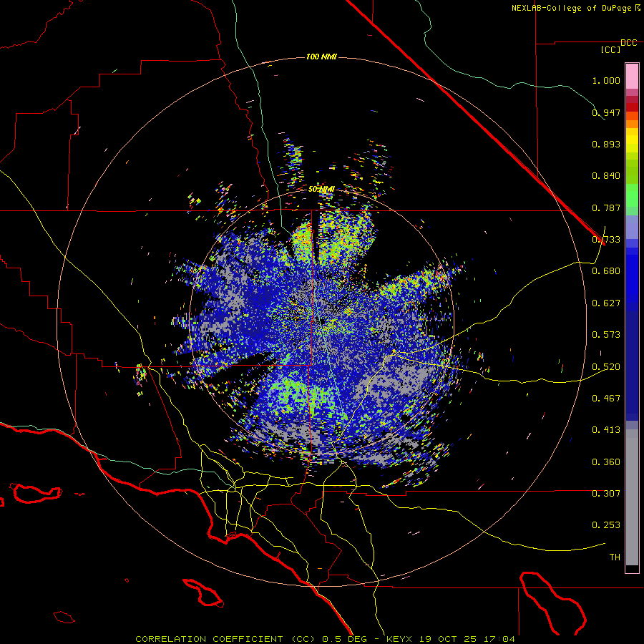Click the 1.000 legend value

pyautogui.click(x=606, y=80)
